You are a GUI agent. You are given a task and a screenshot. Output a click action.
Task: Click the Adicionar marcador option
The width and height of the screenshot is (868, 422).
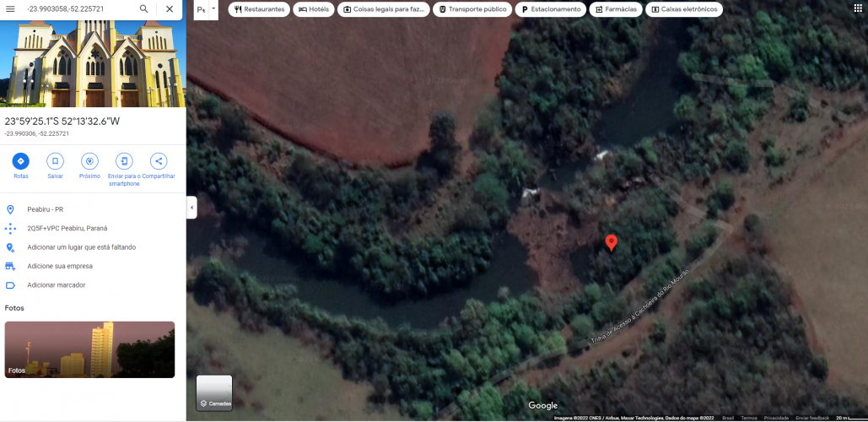[56, 285]
